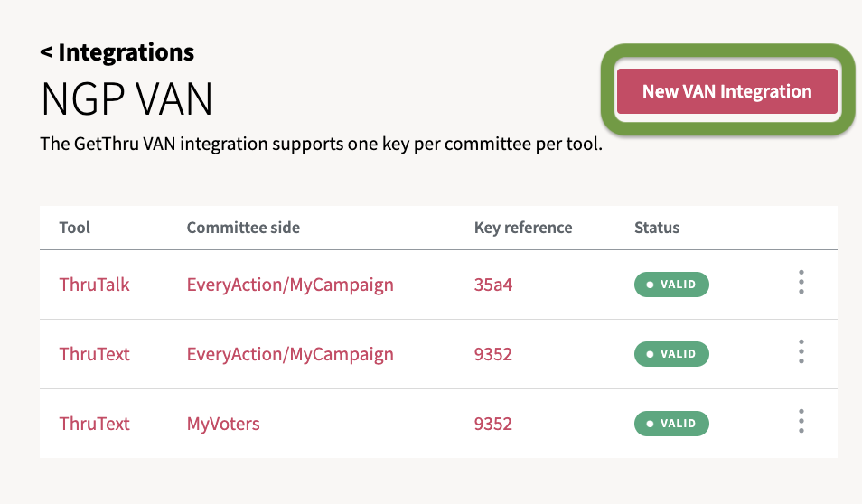Image resolution: width=862 pixels, height=504 pixels.
Task: Click ThruText in the MyVoters row
Action: [x=95, y=424]
